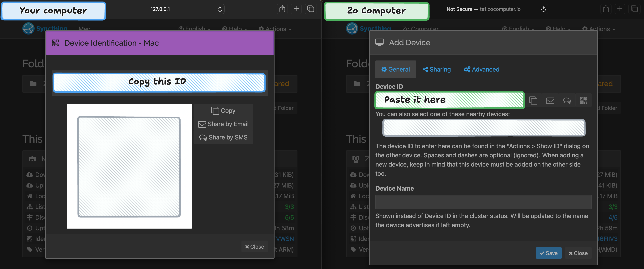644x269 pixels.
Task: Click share icon in right browser toolbar
Action: 606,9
